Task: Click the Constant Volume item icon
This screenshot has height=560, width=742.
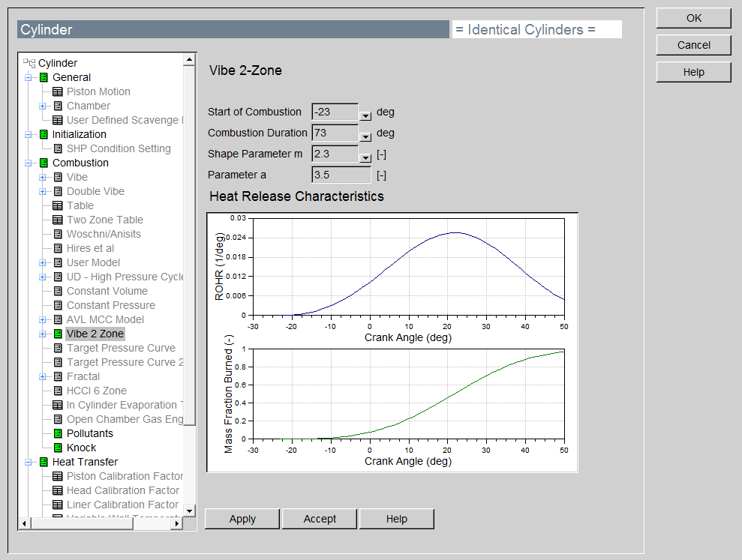Action: coord(58,291)
